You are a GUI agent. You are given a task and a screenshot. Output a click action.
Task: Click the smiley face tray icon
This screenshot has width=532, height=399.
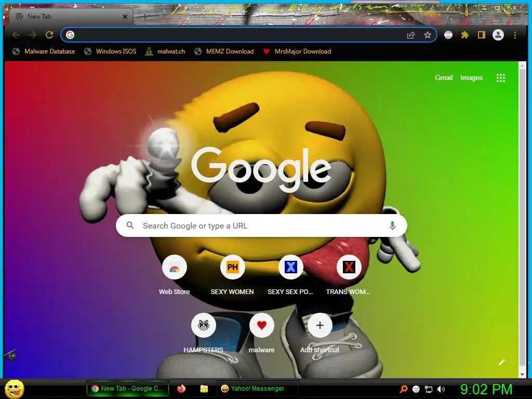tap(416, 389)
